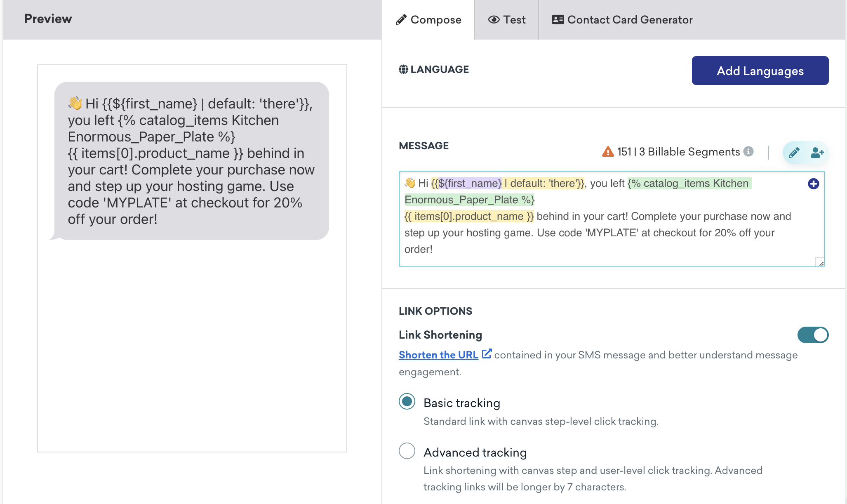Click the add contact icon in message toolbar
This screenshot has width=847, height=504.
click(817, 153)
